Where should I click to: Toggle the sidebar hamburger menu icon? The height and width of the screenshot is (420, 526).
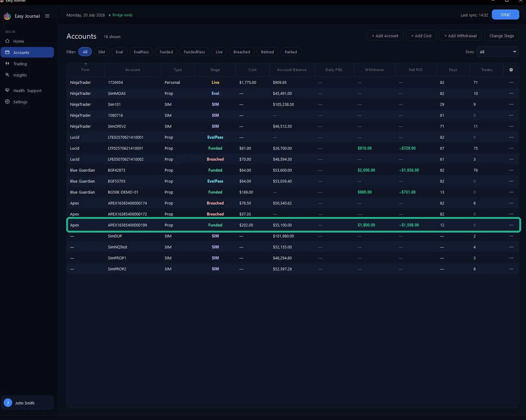[x=47, y=16]
